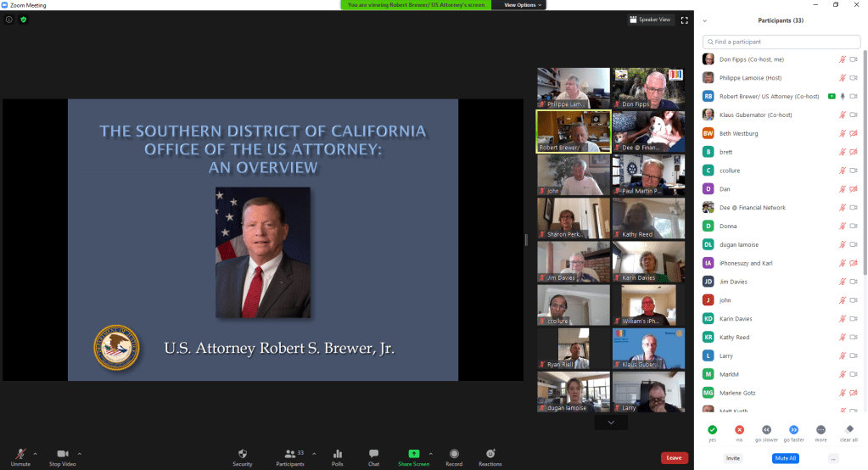Enter full screen mode icon

point(684,20)
